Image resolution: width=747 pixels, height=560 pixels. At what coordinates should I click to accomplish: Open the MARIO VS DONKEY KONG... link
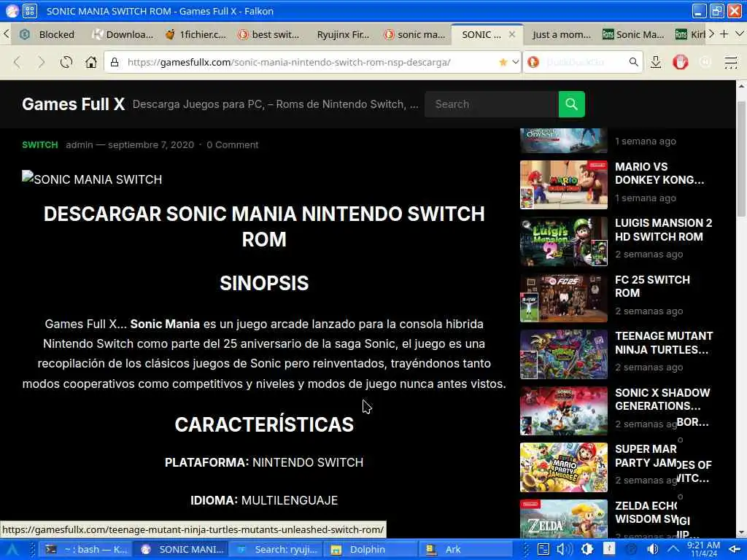tap(659, 174)
